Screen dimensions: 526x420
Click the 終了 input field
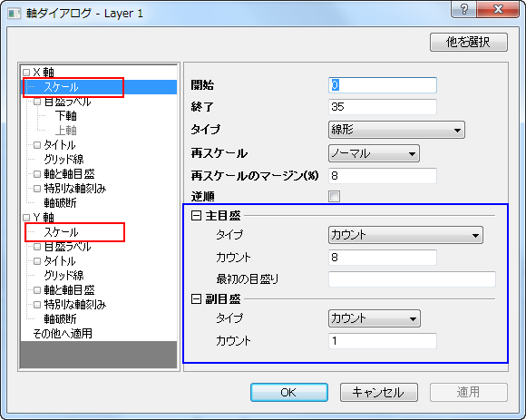coord(383,107)
